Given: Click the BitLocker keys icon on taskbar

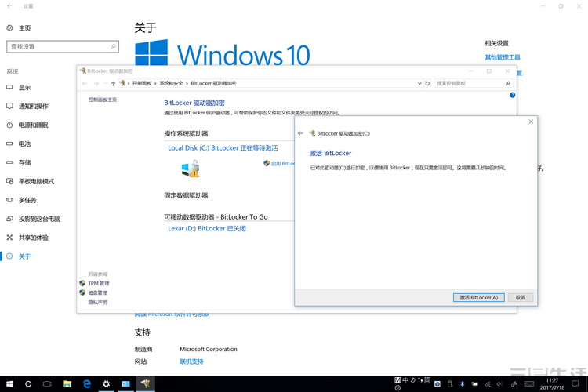Looking at the screenshot, I should click(145, 383).
